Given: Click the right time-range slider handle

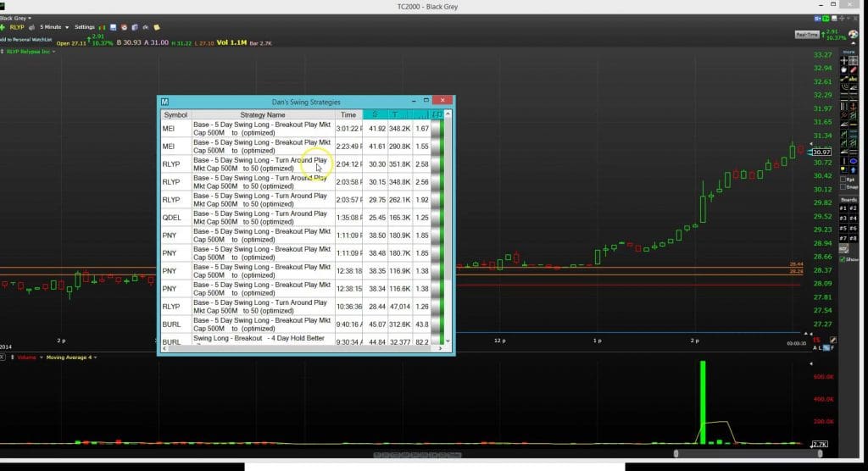Looking at the screenshot, I should click(x=820, y=453).
